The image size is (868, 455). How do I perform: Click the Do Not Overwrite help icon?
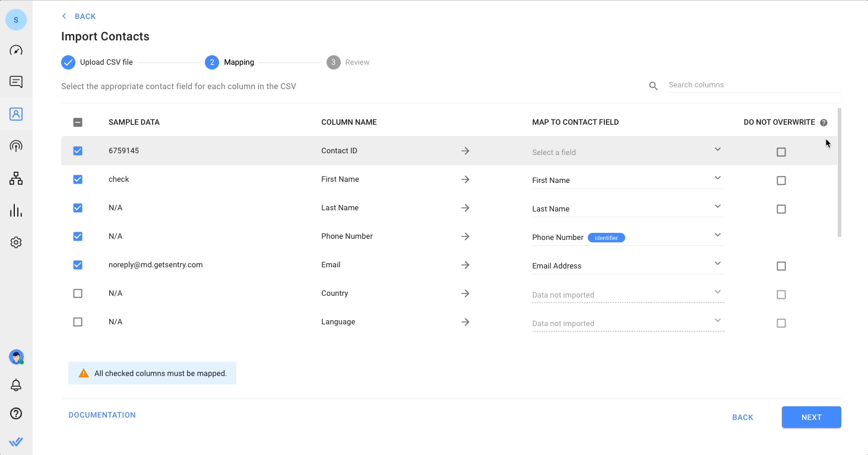click(823, 123)
